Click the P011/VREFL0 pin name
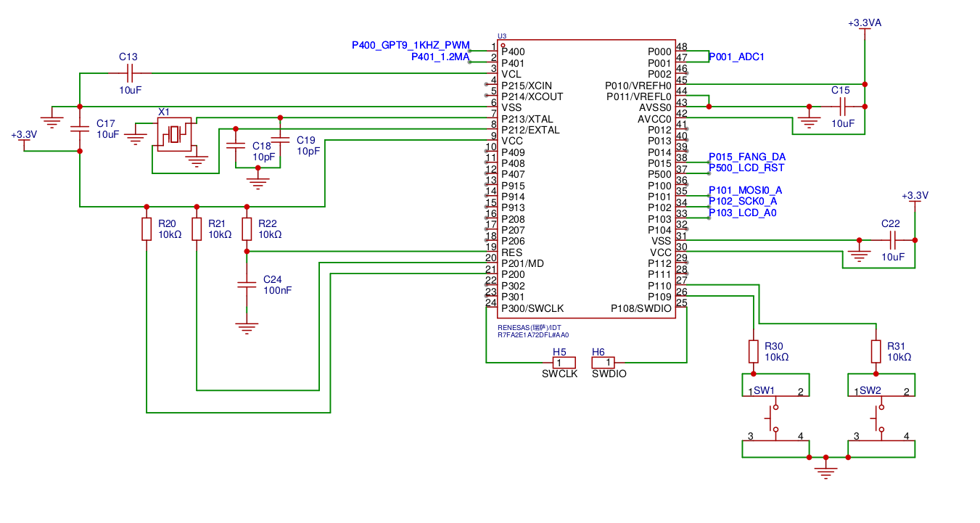980x523 pixels. [x=639, y=96]
